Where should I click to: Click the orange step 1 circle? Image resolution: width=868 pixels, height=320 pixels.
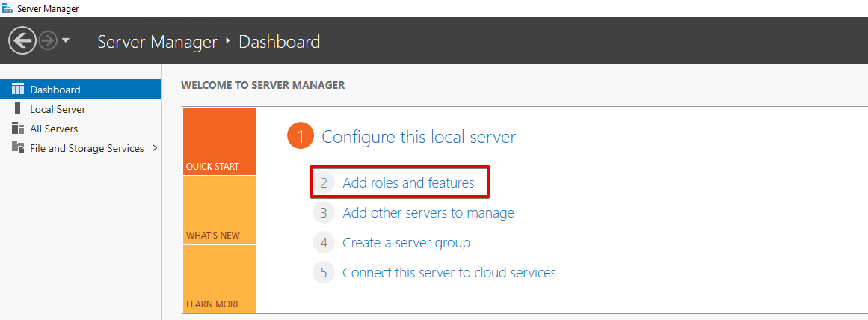[x=301, y=137]
